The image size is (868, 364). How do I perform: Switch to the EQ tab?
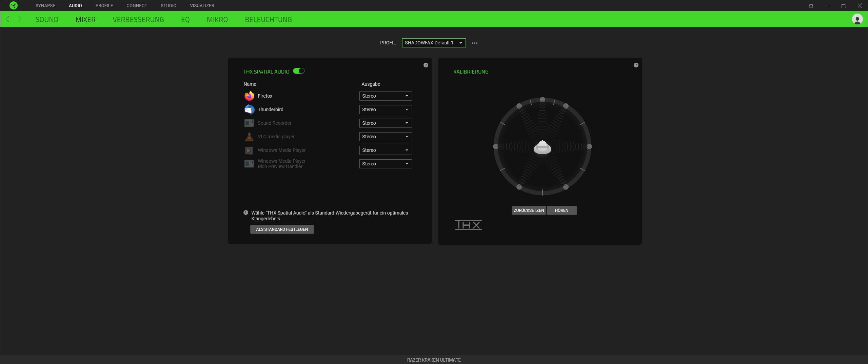coord(185,20)
